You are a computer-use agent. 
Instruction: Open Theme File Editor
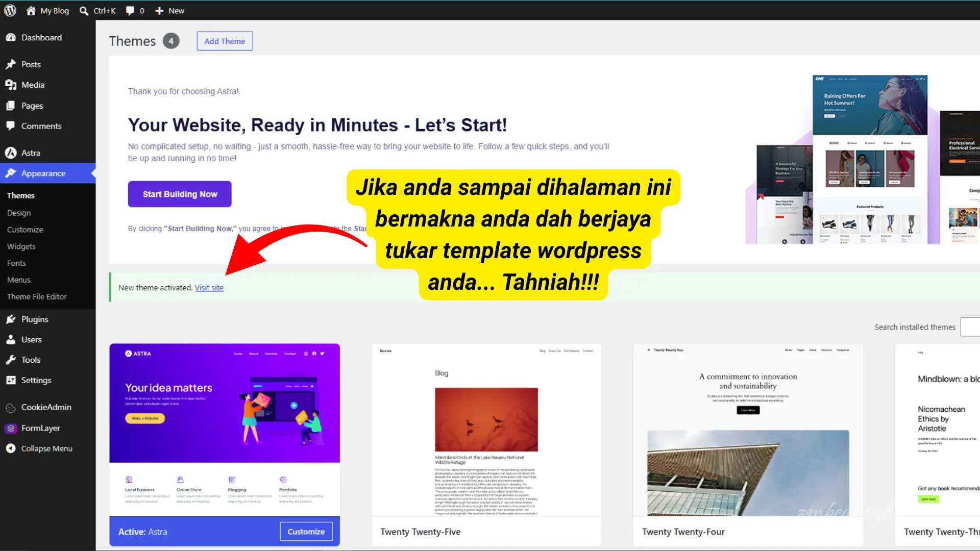click(37, 296)
